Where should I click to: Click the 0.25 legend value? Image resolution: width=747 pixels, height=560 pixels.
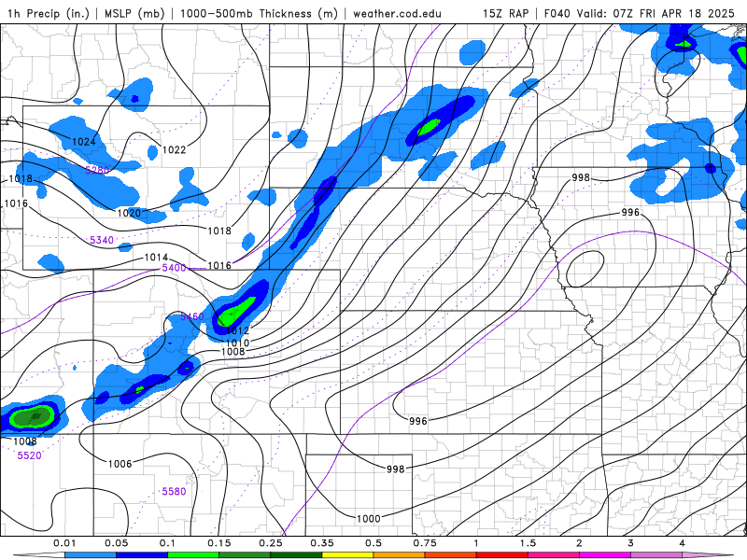pyautogui.click(x=271, y=543)
